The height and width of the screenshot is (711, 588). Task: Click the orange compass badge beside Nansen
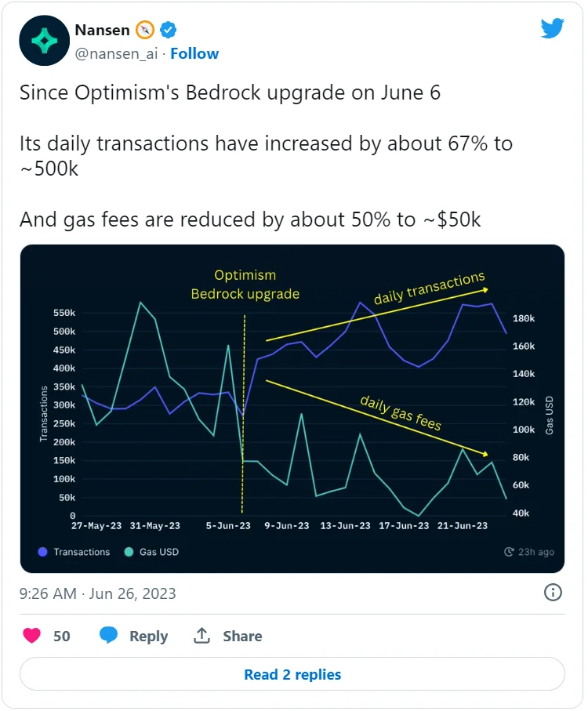click(x=145, y=31)
